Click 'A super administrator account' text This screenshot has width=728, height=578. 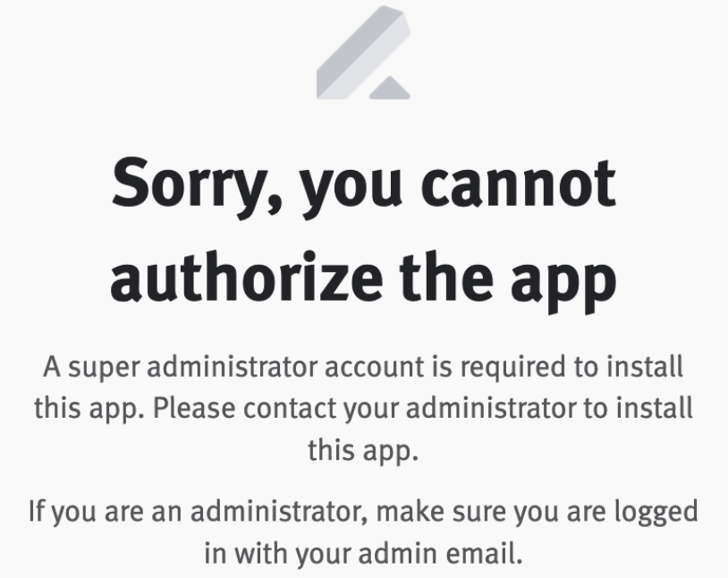tap(233, 367)
